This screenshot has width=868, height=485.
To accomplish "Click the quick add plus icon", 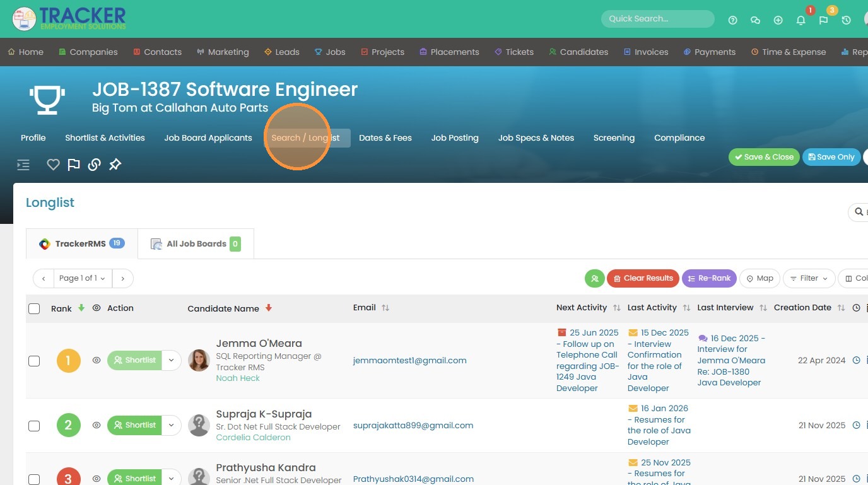I will (x=778, y=20).
